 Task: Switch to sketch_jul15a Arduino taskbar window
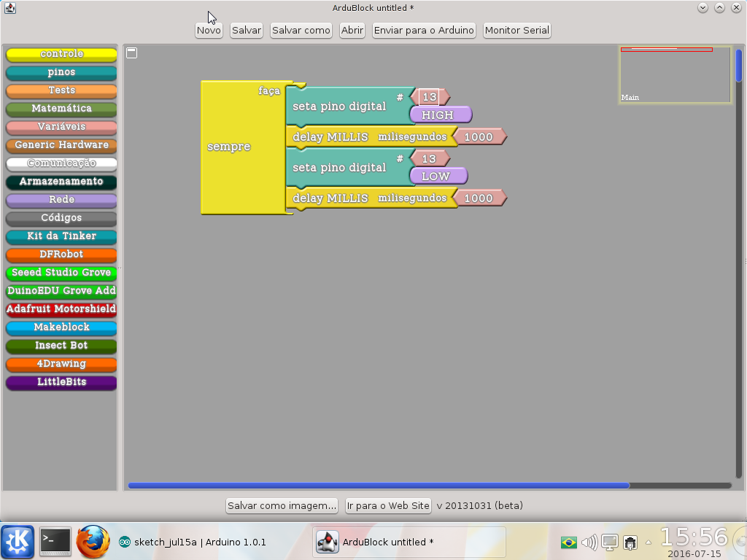coord(193,542)
